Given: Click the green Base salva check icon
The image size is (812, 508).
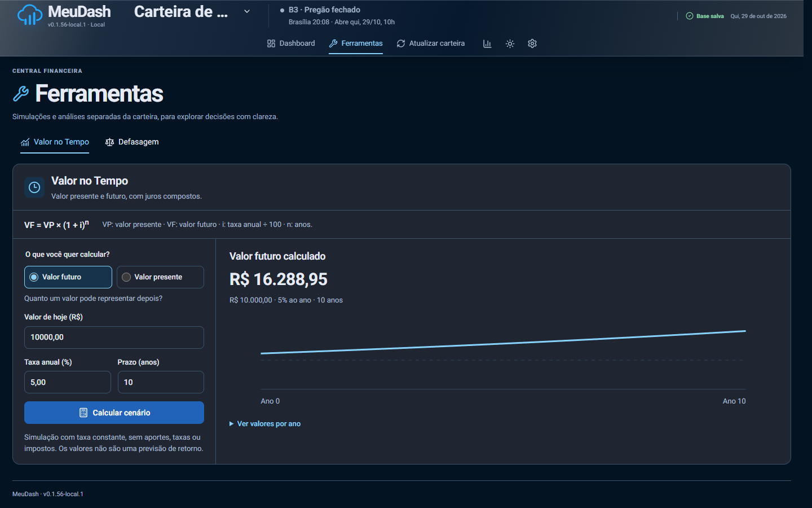Looking at the screenshot, I should coord(690,16).
